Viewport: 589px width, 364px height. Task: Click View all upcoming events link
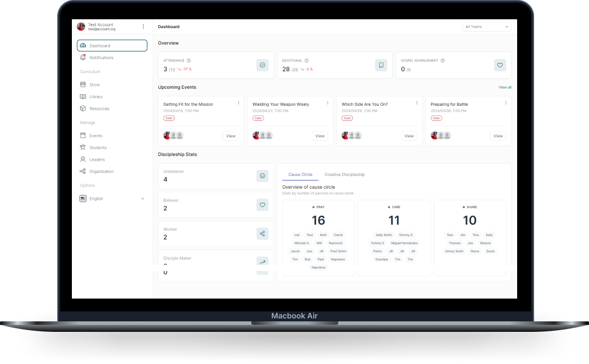pyautogui.click(x=505, y=87)
